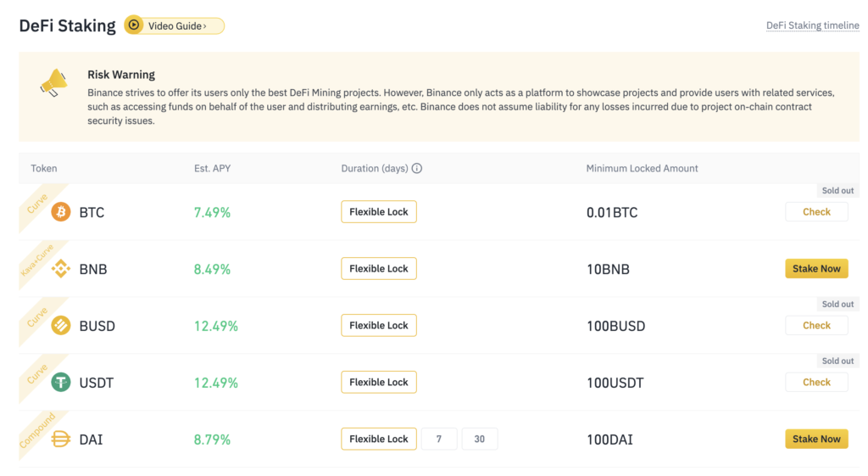868x476 pixels.
Task: Click the Risk Warning megaphone icon
Action: (x=53, y=83)
